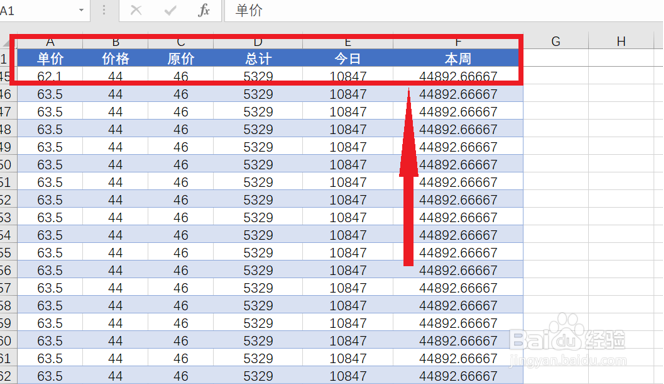Click 44892.66667 cell in row 57
664x384 pixels.
point(458,287)
